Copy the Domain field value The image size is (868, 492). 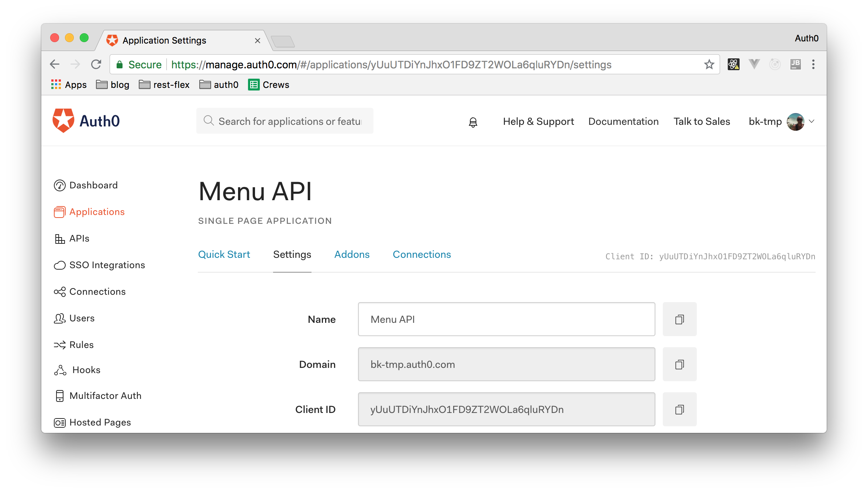pos(679,365)
